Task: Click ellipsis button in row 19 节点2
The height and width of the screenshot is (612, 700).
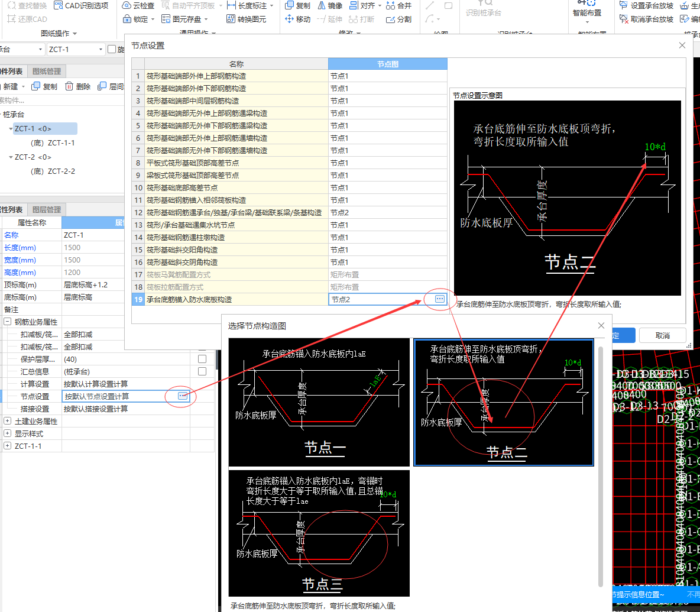Action: 440,299
